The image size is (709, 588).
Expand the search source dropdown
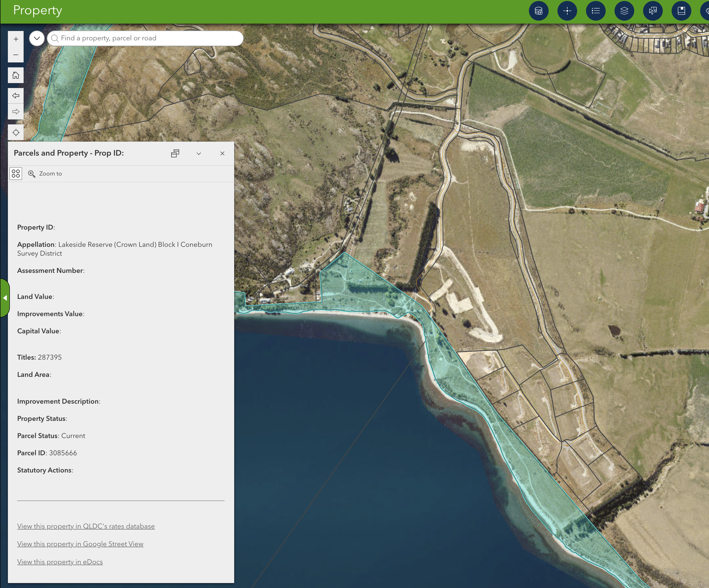point(37,38)
